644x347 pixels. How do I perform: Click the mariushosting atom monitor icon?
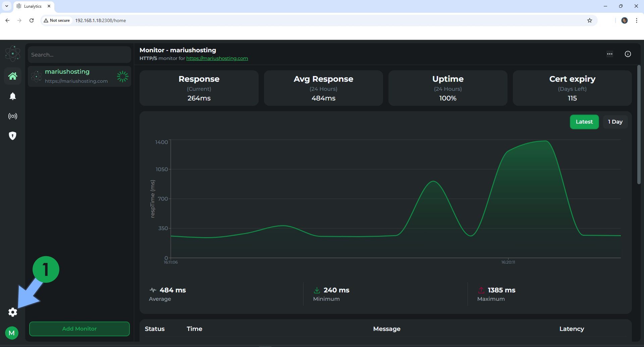36,76
